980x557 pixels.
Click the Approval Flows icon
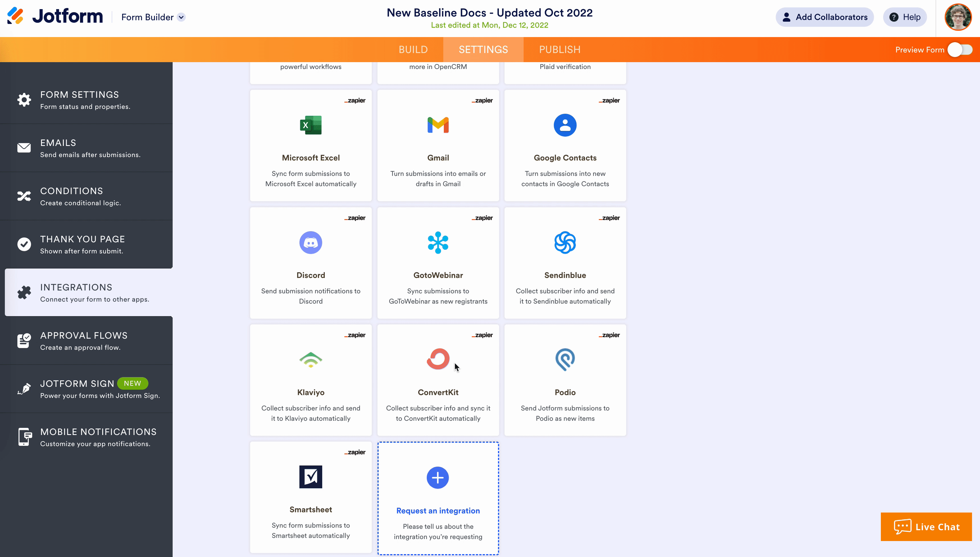pyautogui.click(x=24, y=340)
